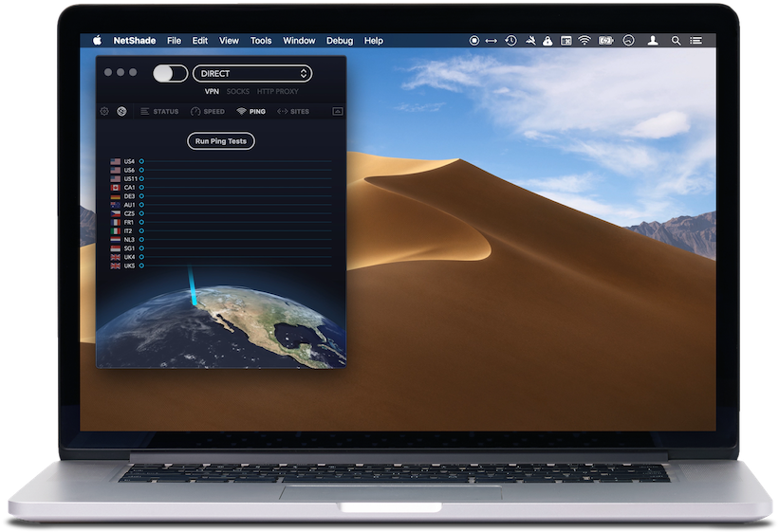Image resolution: width=779 pixels, height=532 pixels.
Task: Open the DIRECT proxy dropdown
Action: click(252, 74)
